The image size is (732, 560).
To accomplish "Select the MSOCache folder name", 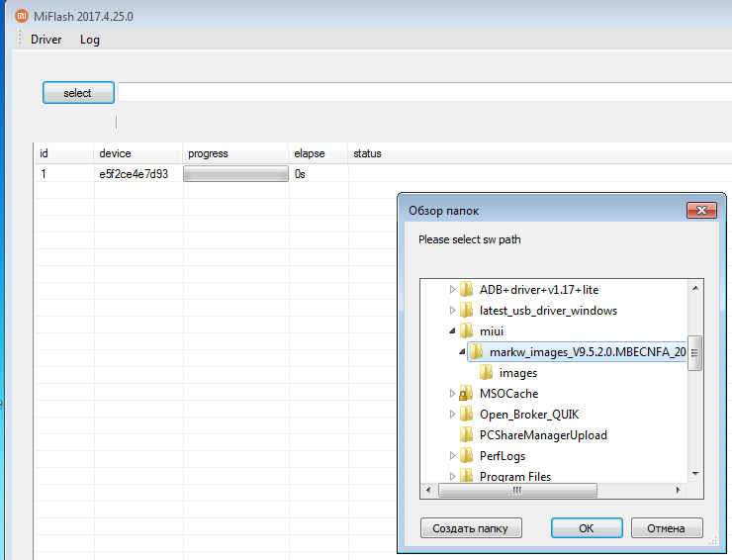I will coord(508,394).
